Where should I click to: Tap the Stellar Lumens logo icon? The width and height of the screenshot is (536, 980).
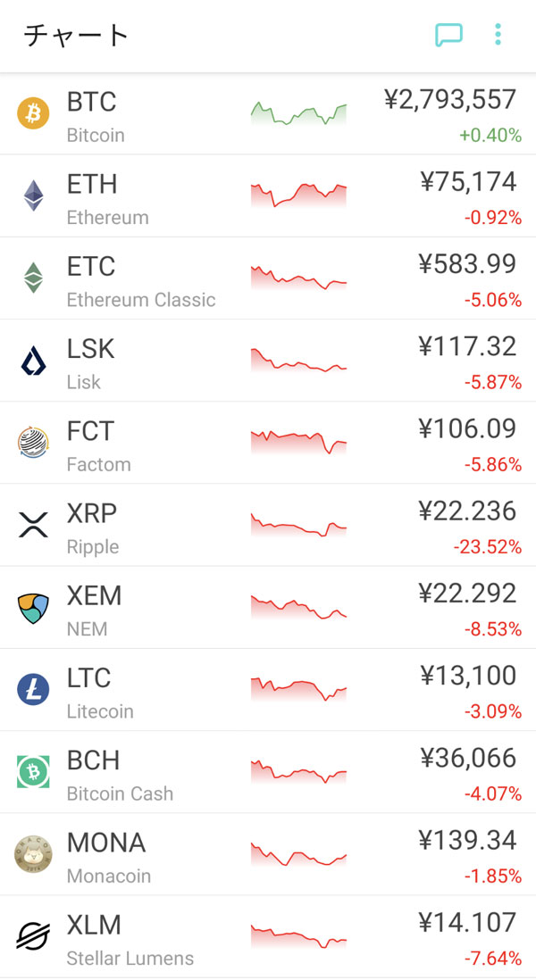pyautogui.click(x=33, y=936)
